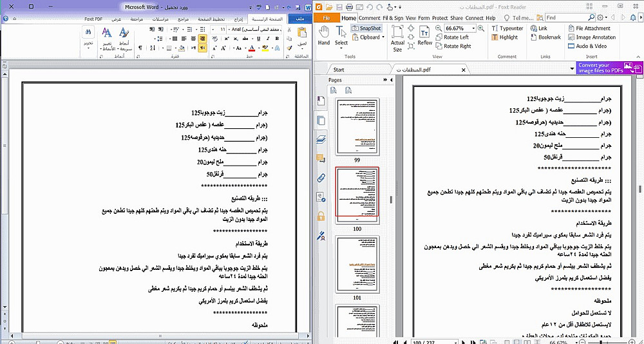644x344 pixels.
Task: Toggle show paragraph marks in Word
Action: pos(140,48)
